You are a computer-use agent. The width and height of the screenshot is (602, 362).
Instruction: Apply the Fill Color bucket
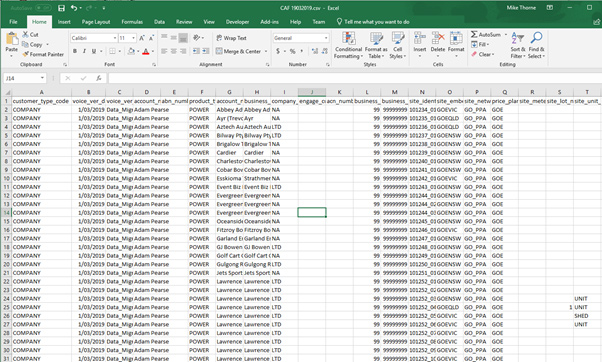131,51
